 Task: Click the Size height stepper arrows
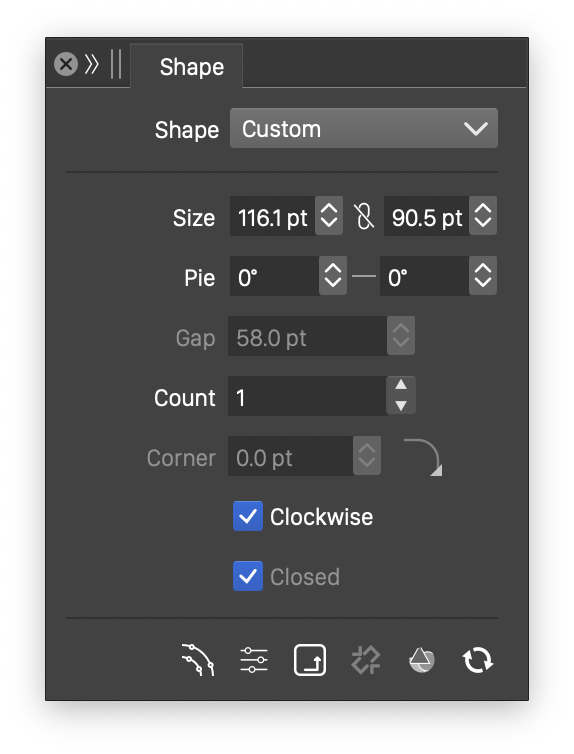(483, 215)
